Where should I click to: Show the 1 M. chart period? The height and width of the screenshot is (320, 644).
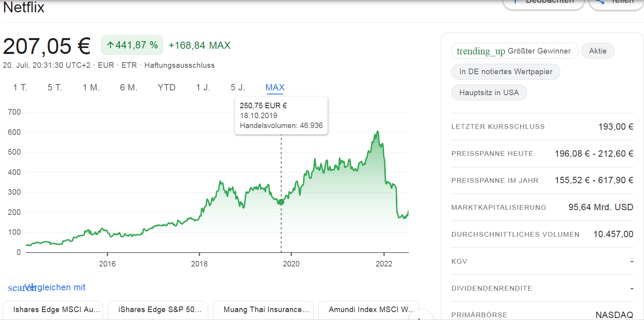point(91,88)
